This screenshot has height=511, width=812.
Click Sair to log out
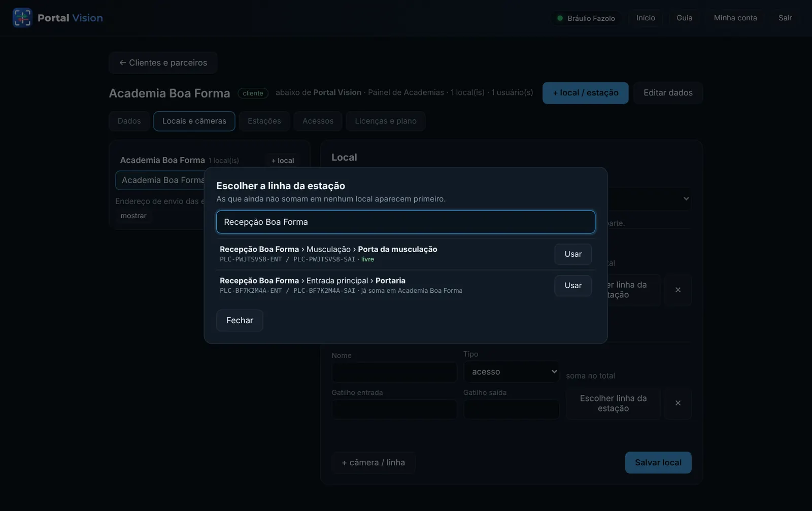[785, 18]
